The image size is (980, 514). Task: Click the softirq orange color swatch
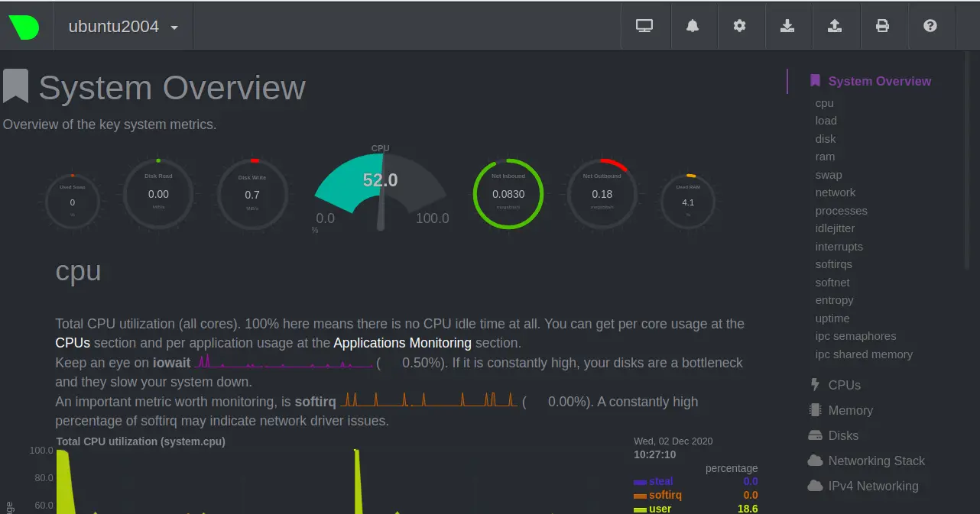640,496
